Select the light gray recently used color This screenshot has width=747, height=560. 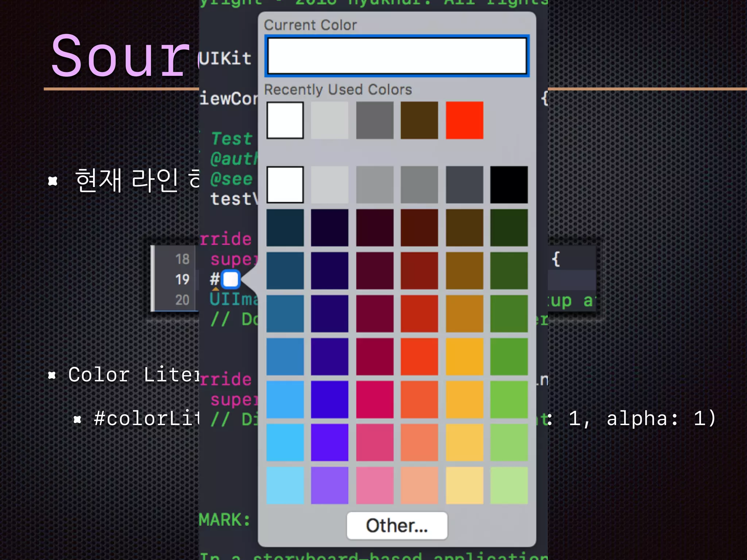coord(329,120)
